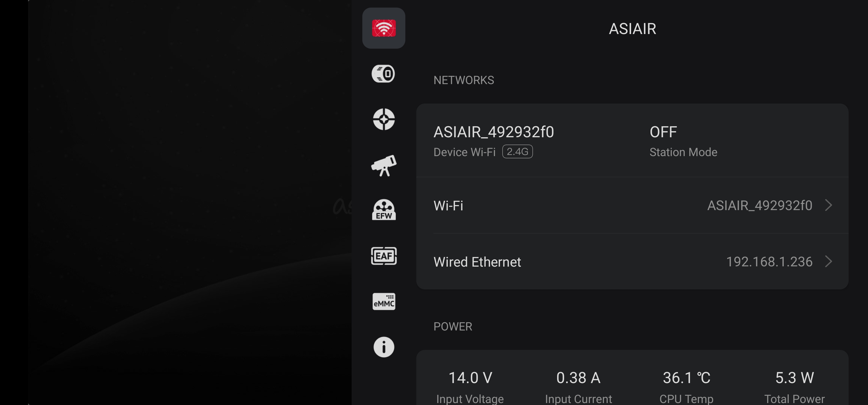
Task: Open the telescope mount settings icon
Action: (x=383, y=165)
